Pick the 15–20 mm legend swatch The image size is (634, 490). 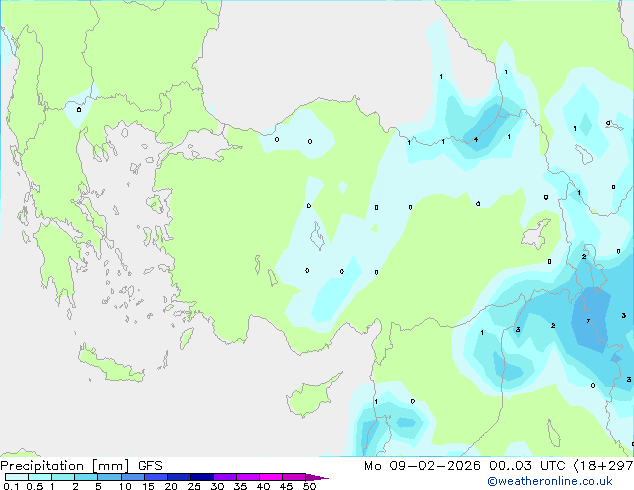click(x=156, y=477)
